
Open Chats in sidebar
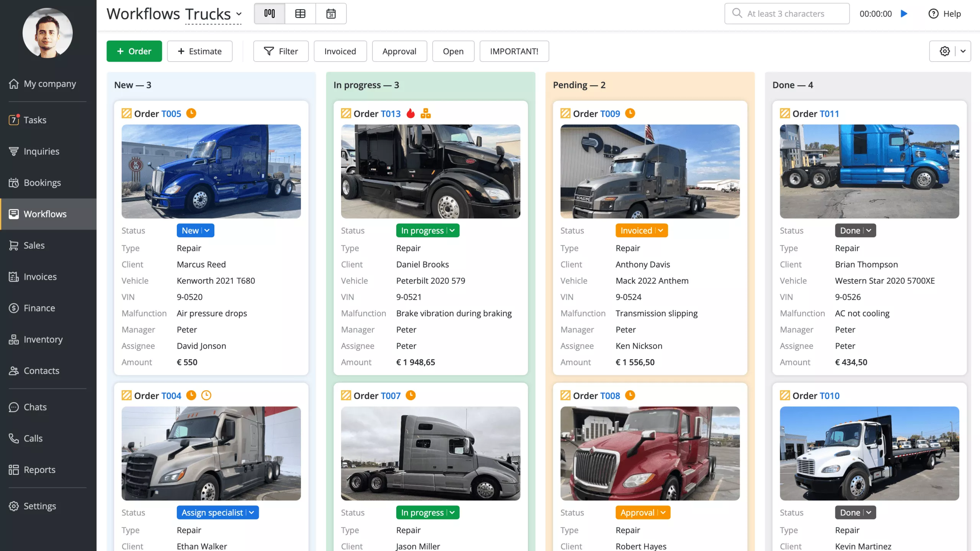coord(48,407)
